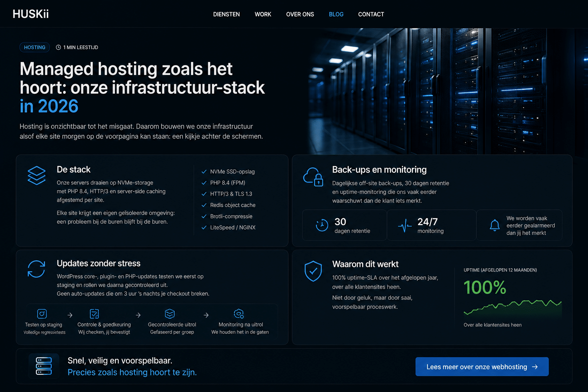Screen dimensions: 588x392
Task: Click the arrow inside the webhosting button
Action: click(x=535, y=367)
